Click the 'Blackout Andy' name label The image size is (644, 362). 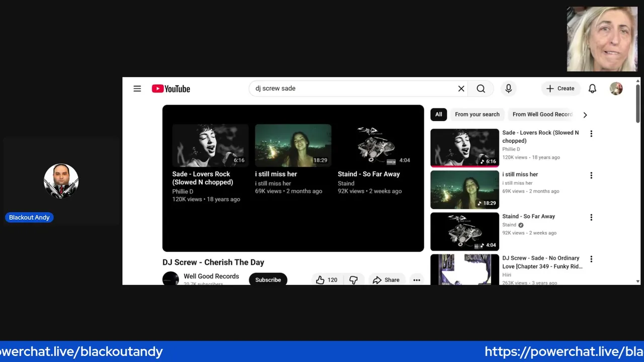pos(29,217)
